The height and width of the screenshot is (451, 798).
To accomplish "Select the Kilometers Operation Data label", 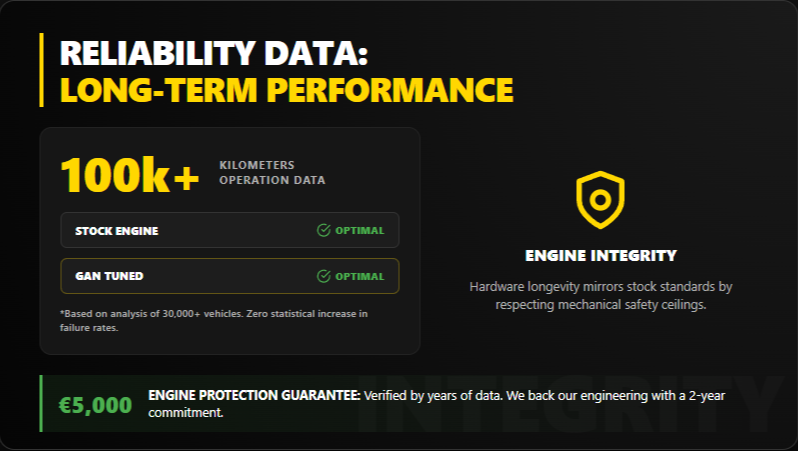I will [x=271, y=173].
